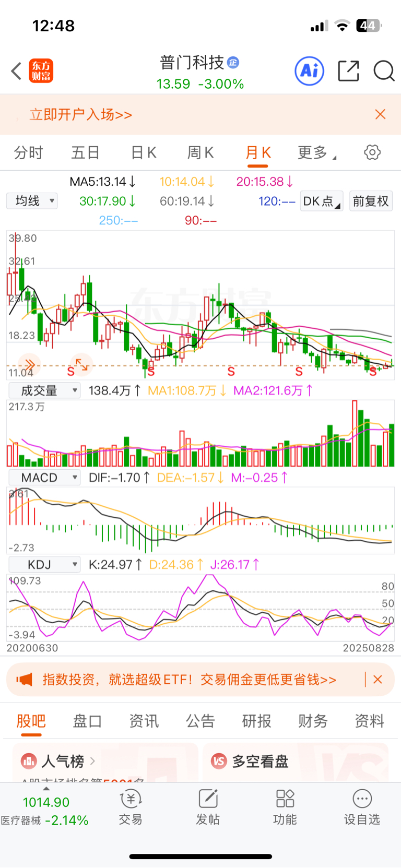This screenshot has width=401, height=868.
Task: Tap the 20250828 end date label
Action: 368,648
